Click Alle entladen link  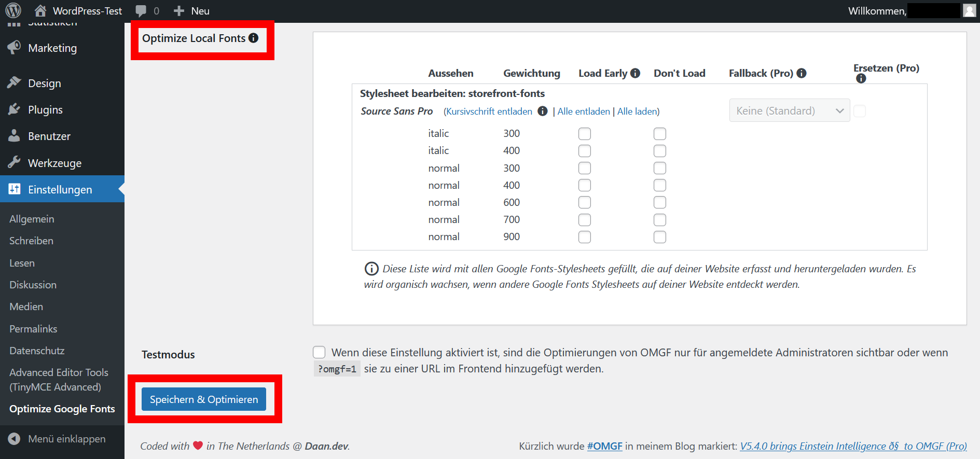point(584,112)
